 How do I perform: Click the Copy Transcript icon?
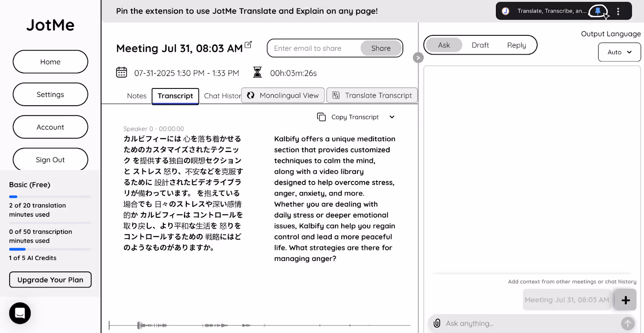(x=321, y=117)
